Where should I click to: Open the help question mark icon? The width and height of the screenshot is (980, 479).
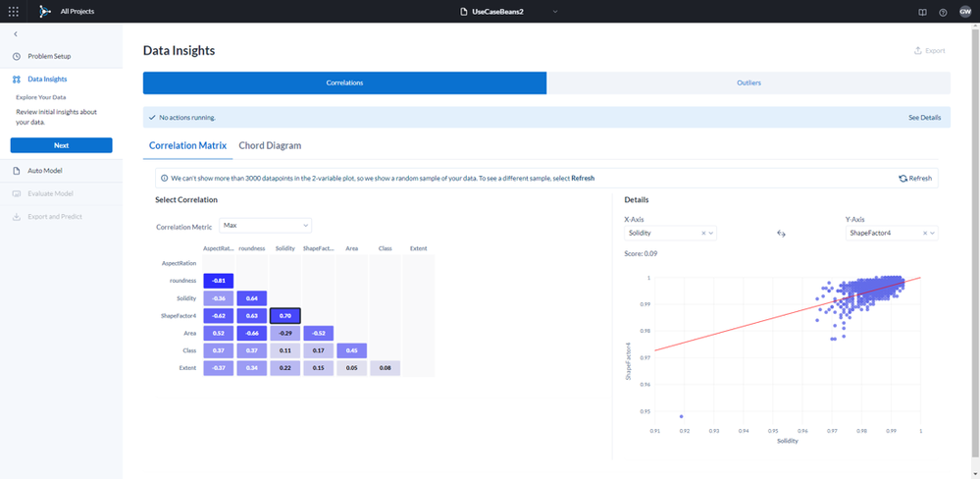pos(943,12)
